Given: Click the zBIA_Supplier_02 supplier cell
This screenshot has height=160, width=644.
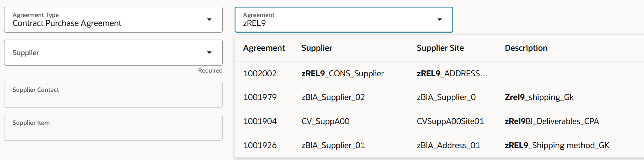Looking at the screenshot, I should pos(333,97).
